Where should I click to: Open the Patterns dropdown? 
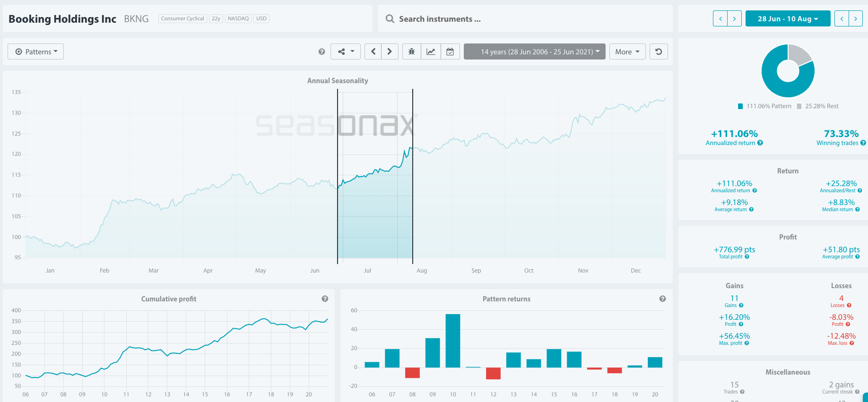pyautogui.click(x=36, y=51)
